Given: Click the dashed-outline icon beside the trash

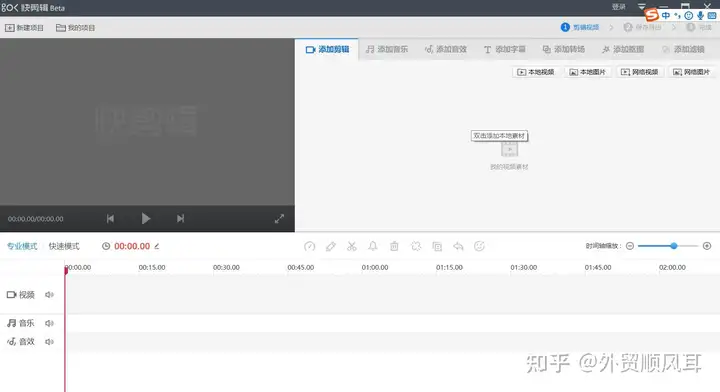Looking at the screenshot, I should (x=416, y=246).
